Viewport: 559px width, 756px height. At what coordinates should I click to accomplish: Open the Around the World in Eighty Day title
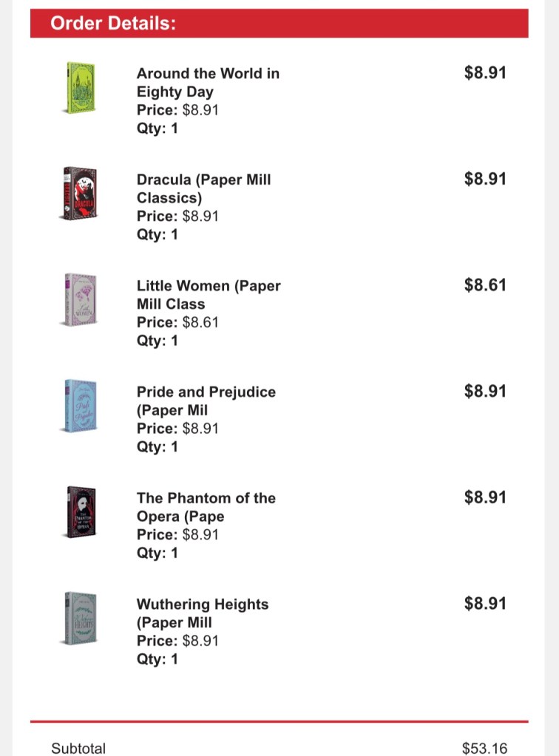pos(207,82)
